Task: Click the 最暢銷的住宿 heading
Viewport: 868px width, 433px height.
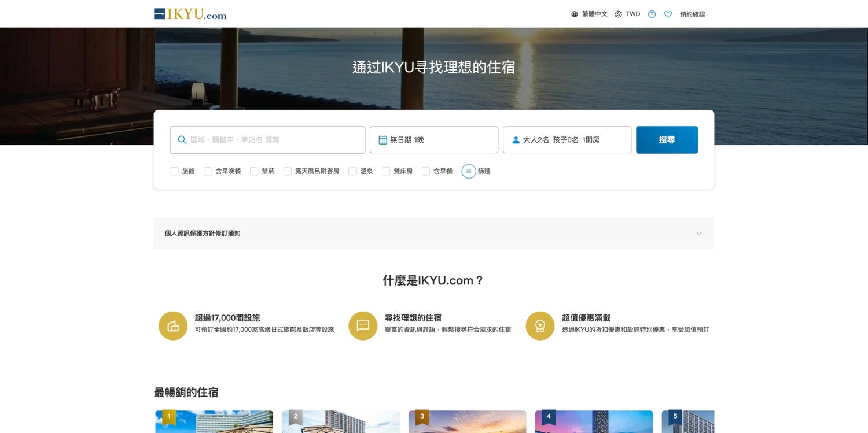Action: coord(186,393)
